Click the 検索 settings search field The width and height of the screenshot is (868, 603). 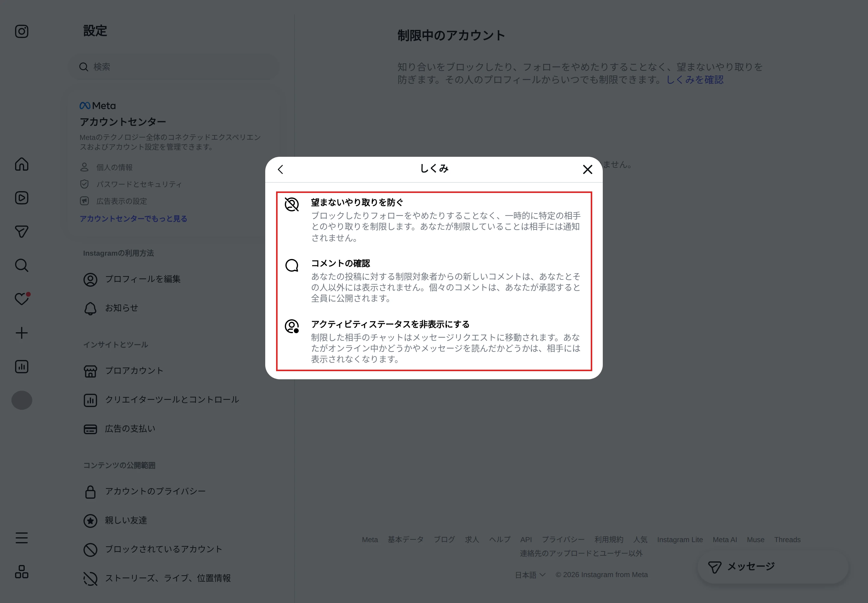click(x=174, y=67)
